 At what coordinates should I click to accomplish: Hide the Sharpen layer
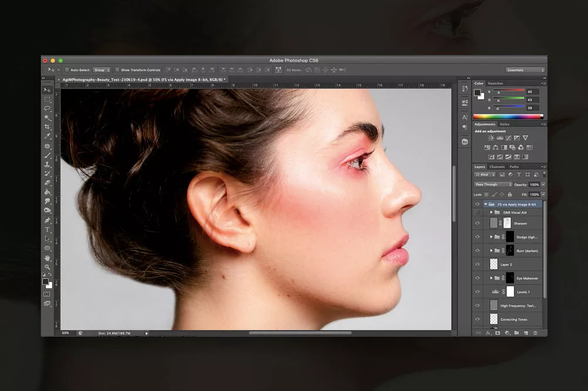477,223
